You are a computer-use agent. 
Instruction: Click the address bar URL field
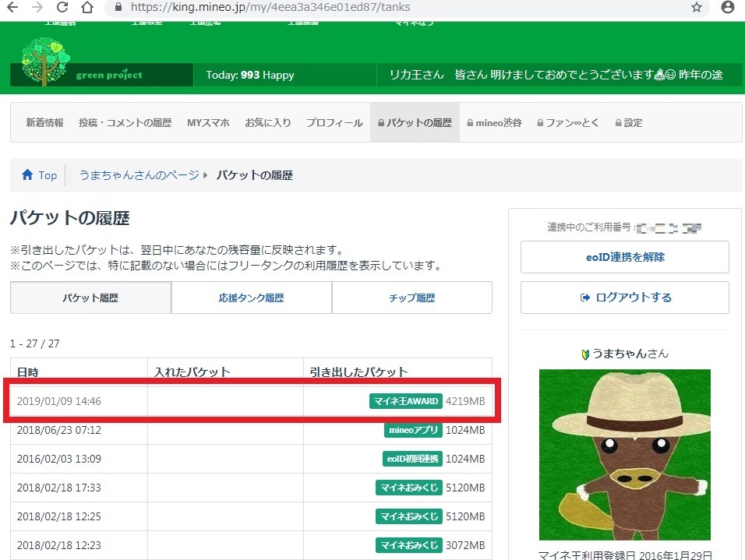pyautogui.click(x=390, y=8)
